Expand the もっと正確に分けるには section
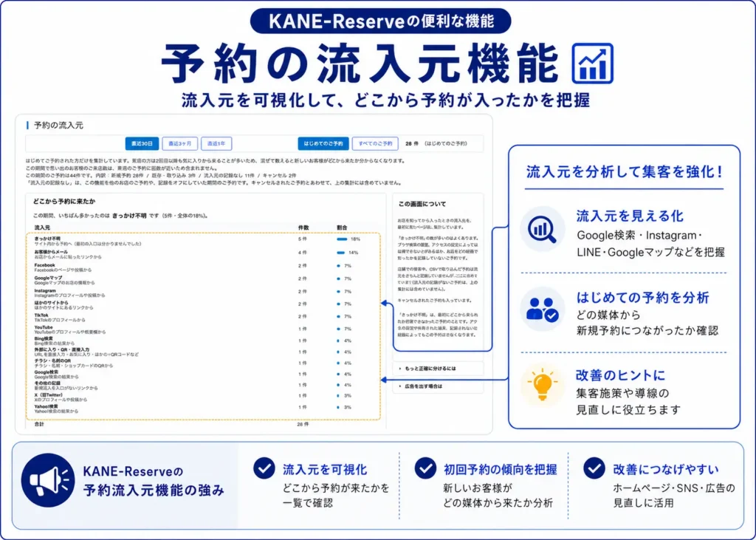The height and width of the screenshot is (540, 756). click(x=438, y=369)
